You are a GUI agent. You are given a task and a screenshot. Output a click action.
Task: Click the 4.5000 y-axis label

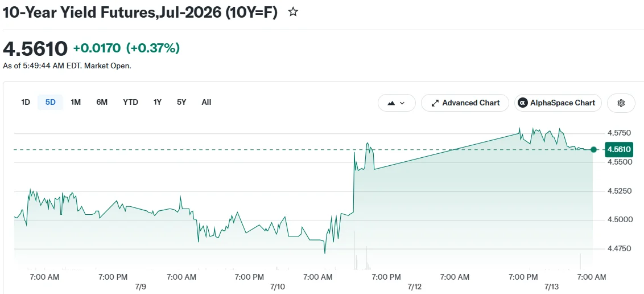click(x=620, y=220)
